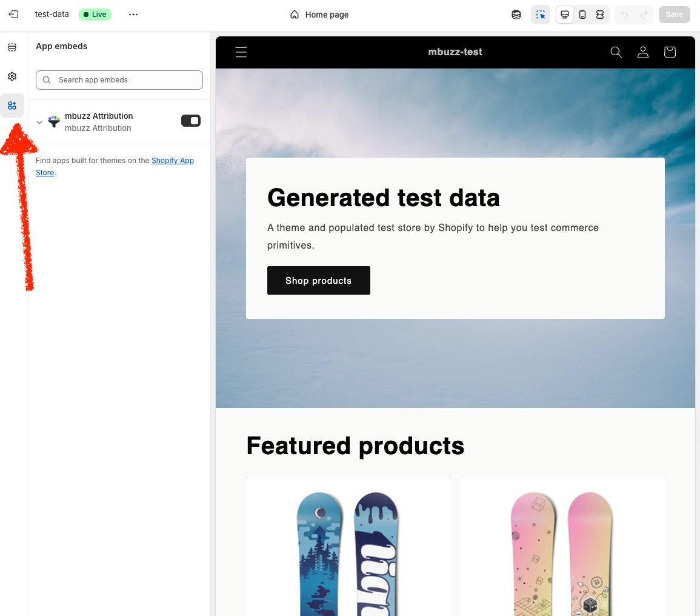
Task: Select the App embeds sidebar icon
Action: (x=12, y=105)
